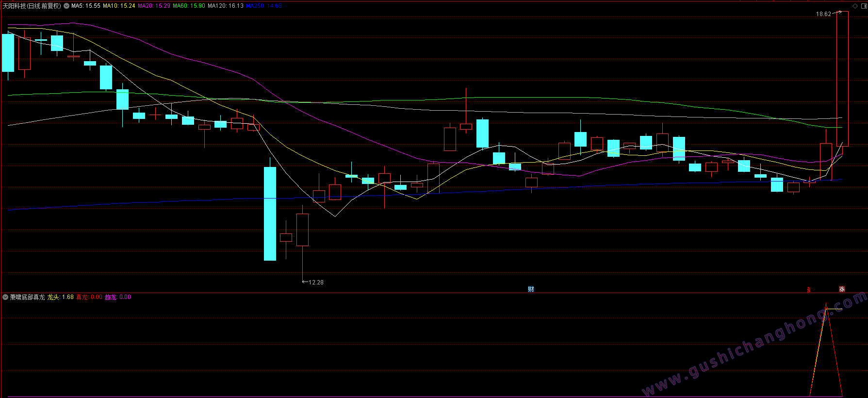Click the blue 财 financial marker
The width and height of the screenshot is (868, 398).
pyautogui.click(x=531, y=289)
